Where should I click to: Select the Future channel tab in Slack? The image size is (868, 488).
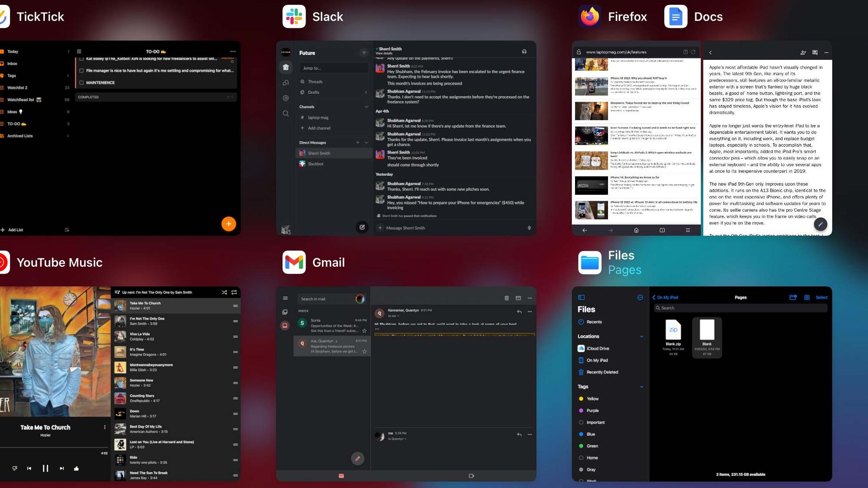[x=307, y=53]
